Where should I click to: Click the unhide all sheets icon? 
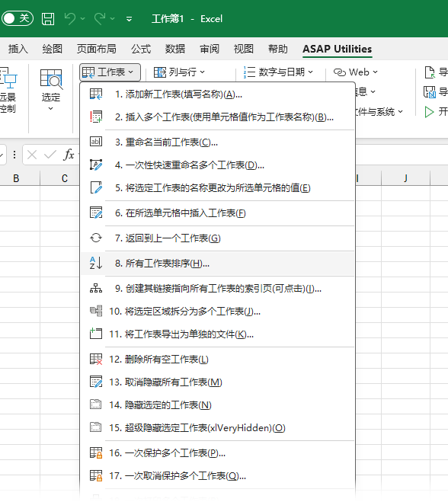(96, 382)
